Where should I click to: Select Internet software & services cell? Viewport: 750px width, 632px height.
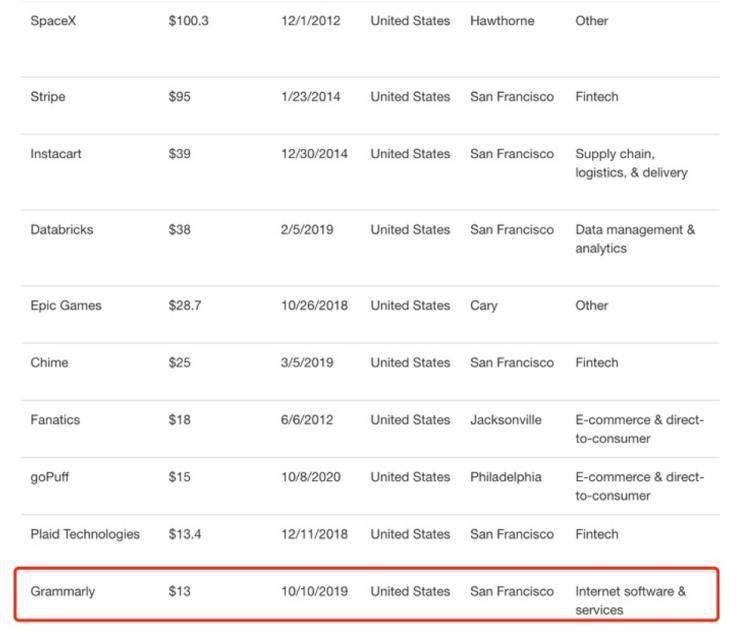point(630,600)
